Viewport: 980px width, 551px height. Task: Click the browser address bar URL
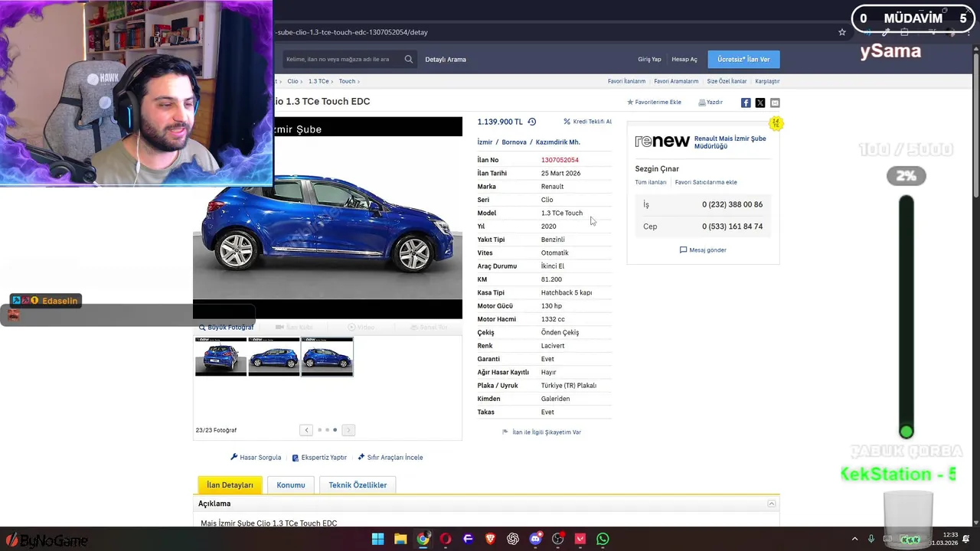tap(352, 32)
